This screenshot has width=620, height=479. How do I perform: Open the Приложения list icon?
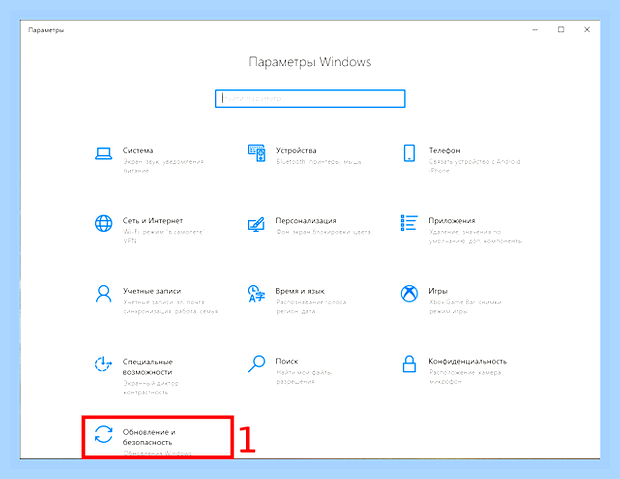point(409,223)
